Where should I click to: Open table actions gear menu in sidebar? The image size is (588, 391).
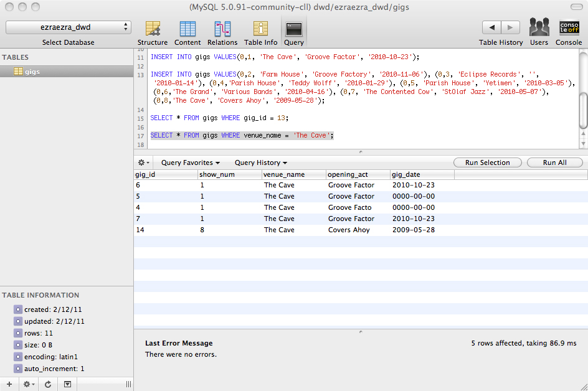pyautogui.click(x=29, y=384)
